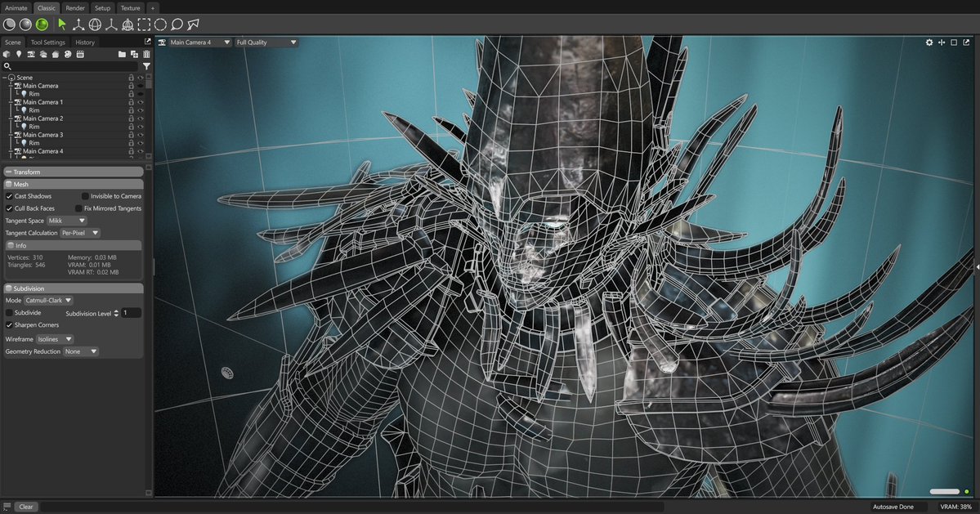Image resolution: width=980 pixels, height=514 pixels.
Task: Click the Clear button in status bar
Action: [25, 507]
